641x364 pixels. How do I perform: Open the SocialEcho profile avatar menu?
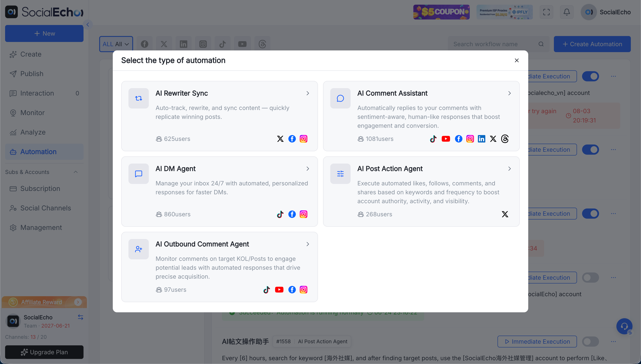[589, 12]
